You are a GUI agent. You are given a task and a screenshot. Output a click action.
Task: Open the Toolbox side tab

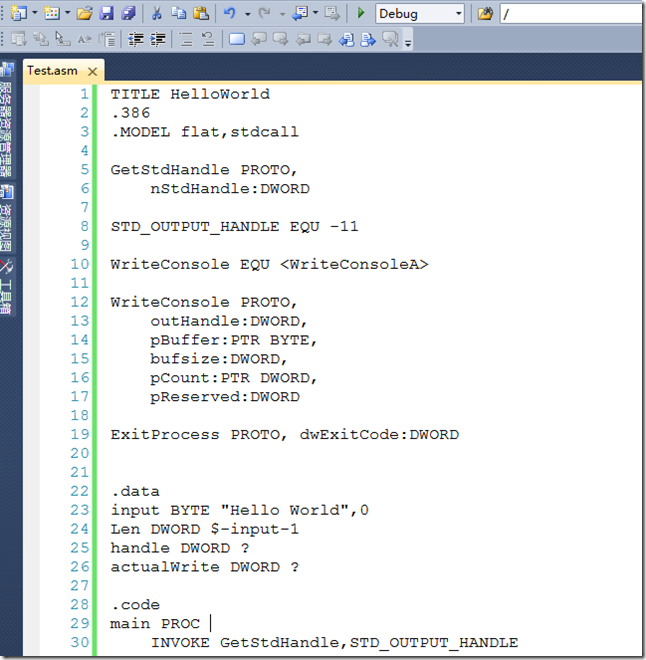click(x=7, y=287)
